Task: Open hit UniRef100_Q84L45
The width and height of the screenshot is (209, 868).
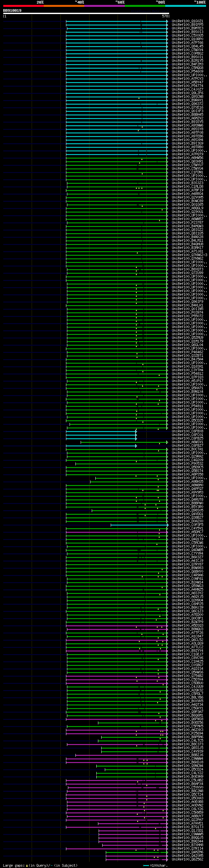Action: pos(187,46)
